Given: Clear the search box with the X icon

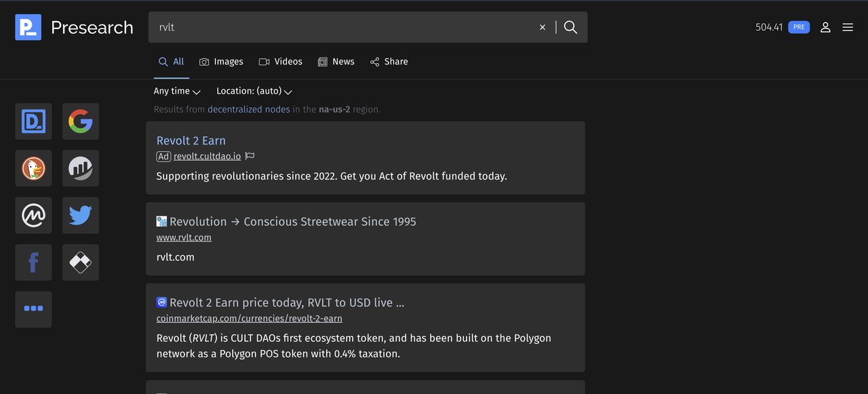Looking at the screenshot, I should pyautogui.click(x=542, y=27).
